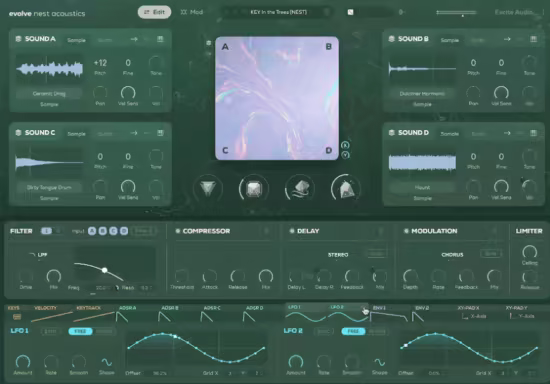
Task: Click the LFO 1 Shape sine icon
Action: [x=107, y=362]
